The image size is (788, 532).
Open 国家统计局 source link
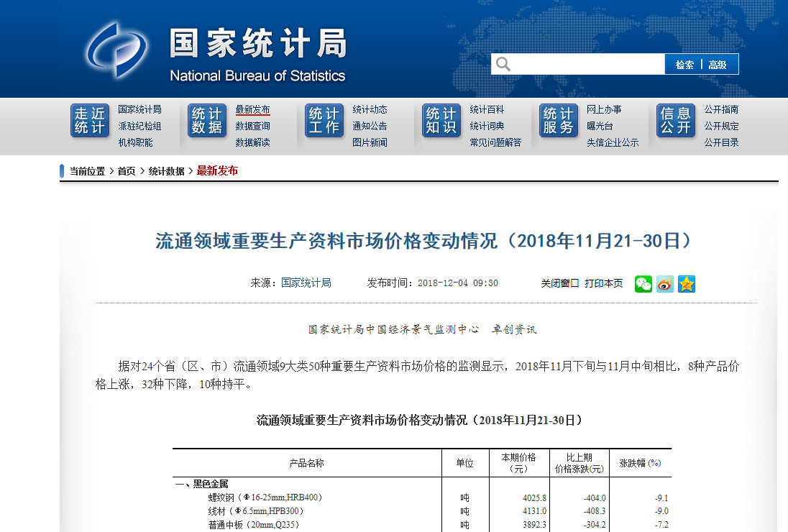tap(306, 283)
